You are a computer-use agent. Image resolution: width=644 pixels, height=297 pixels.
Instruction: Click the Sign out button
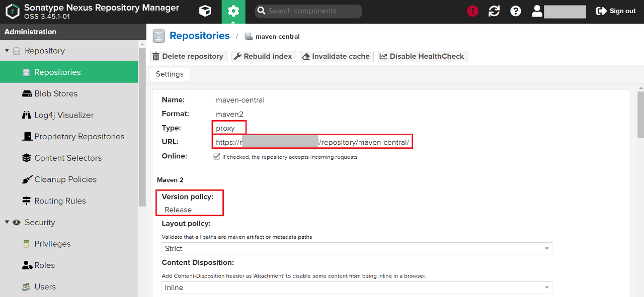pyautogui.click(x=616, y=11)
